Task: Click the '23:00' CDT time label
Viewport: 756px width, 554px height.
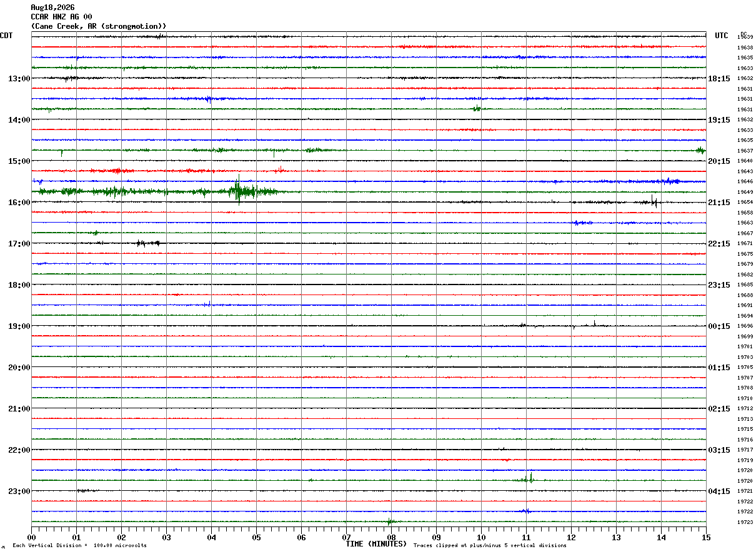Action: click(x=19, y=491)
